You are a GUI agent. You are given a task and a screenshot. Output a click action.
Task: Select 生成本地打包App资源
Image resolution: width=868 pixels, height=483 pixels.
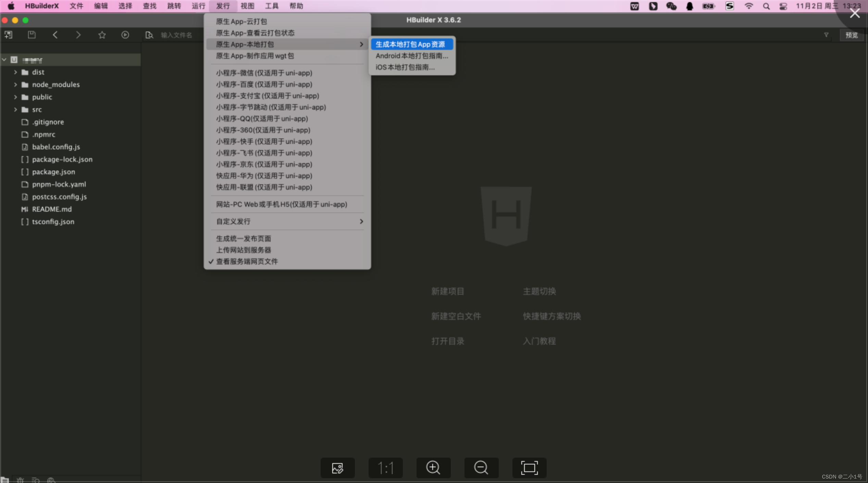tap(412, 44)
